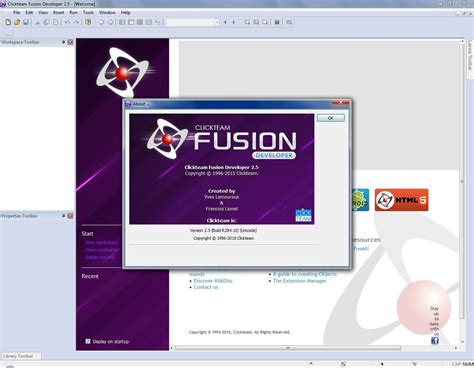Open the Facebook icon on welcome page
Image resolution: width=474 pixels, height=368 pixels.
[435, 340]
